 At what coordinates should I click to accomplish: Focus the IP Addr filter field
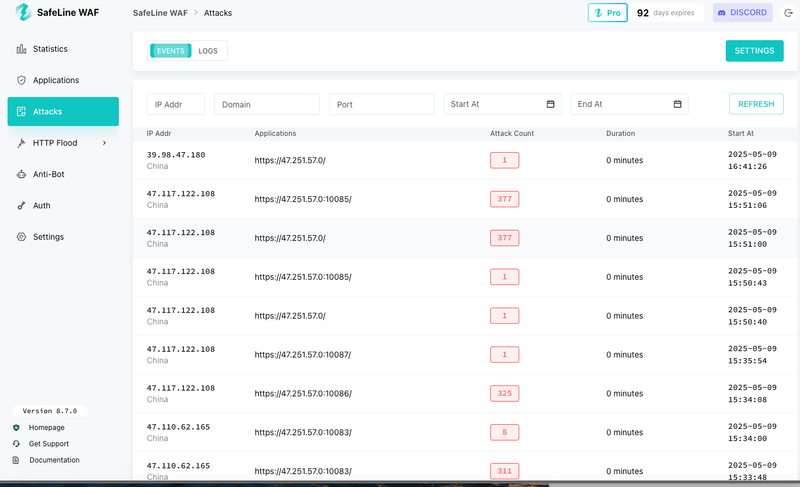[x=176, y=104]
